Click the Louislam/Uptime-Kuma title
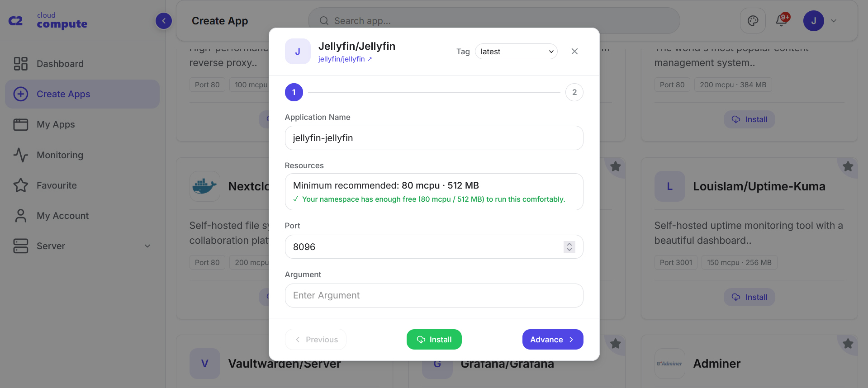This screenshot has height=388, width=868. [x=759, y=186]
